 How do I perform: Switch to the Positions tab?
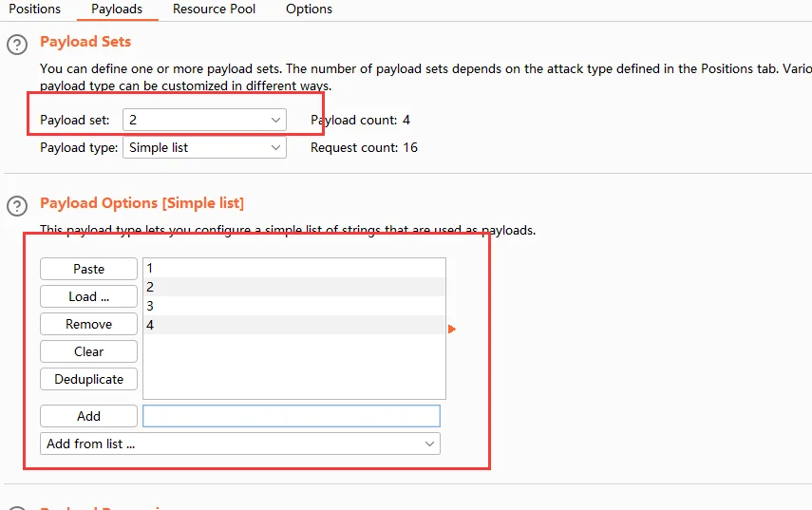click(35, 9)
